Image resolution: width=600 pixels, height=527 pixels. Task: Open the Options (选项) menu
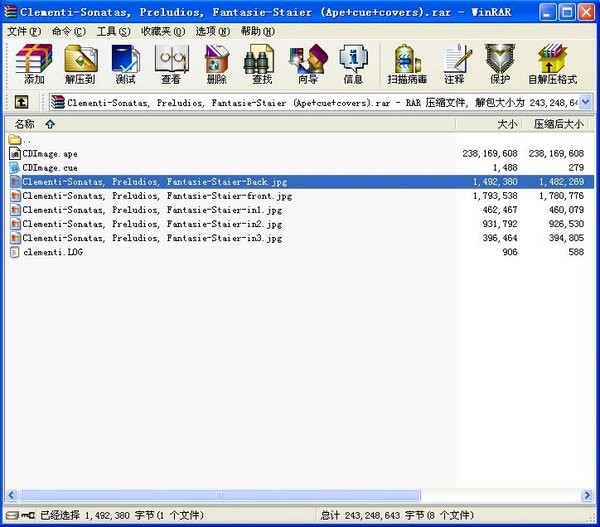(213, 31)
